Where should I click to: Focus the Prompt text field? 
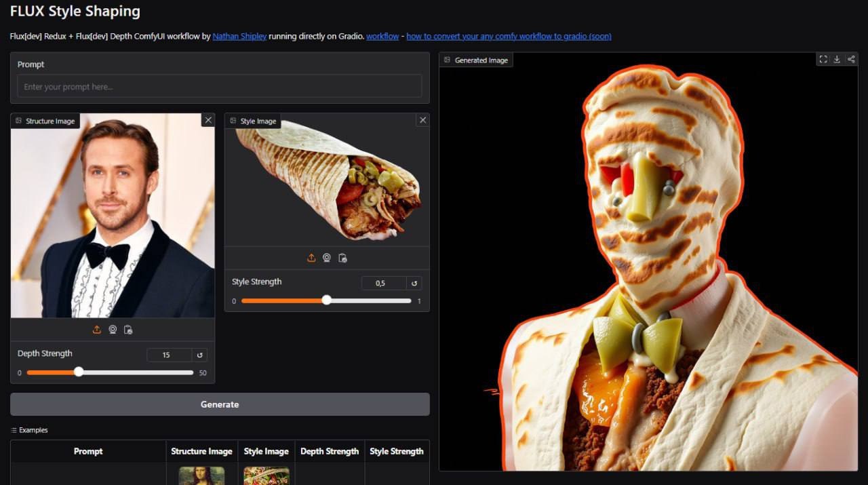click(220, 86)
